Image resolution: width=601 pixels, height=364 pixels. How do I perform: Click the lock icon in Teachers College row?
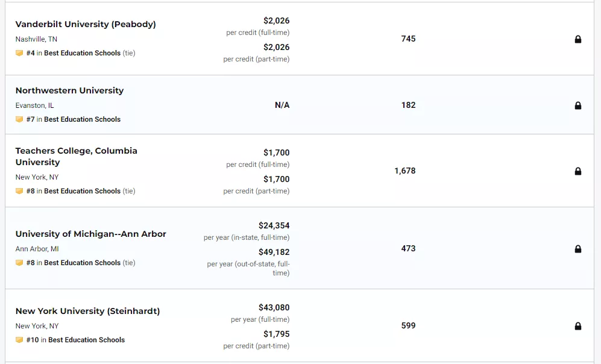(x=578, y=171)
